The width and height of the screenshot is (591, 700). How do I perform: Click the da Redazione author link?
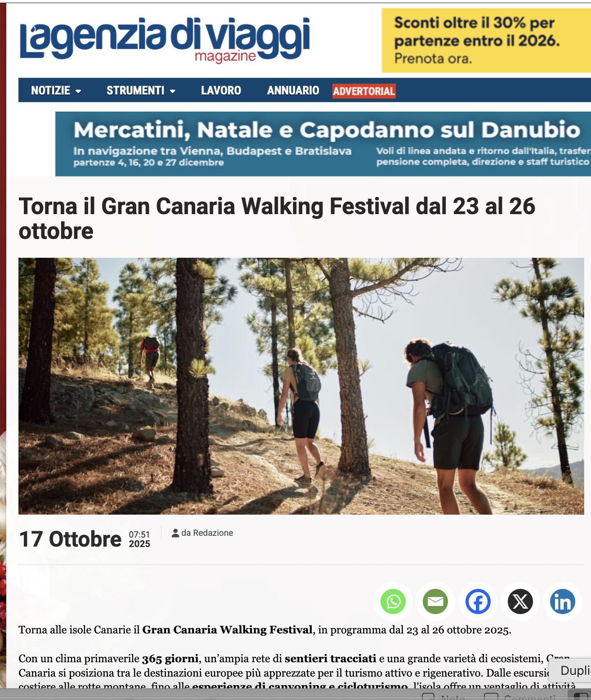pos(207,533)
